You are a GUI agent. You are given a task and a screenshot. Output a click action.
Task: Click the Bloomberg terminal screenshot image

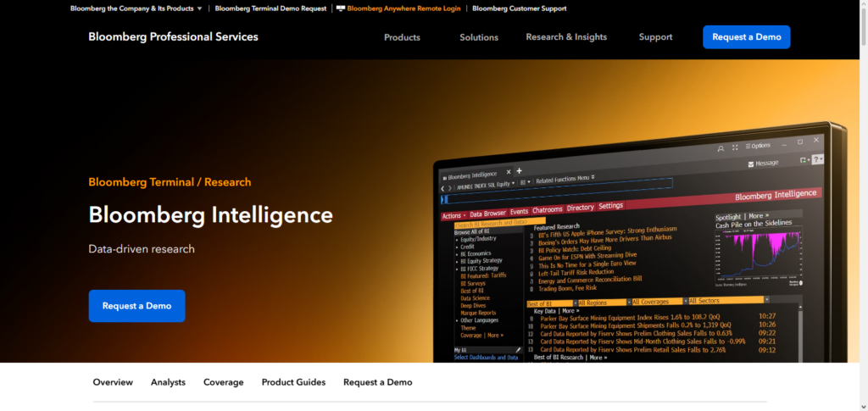(639, 243)
